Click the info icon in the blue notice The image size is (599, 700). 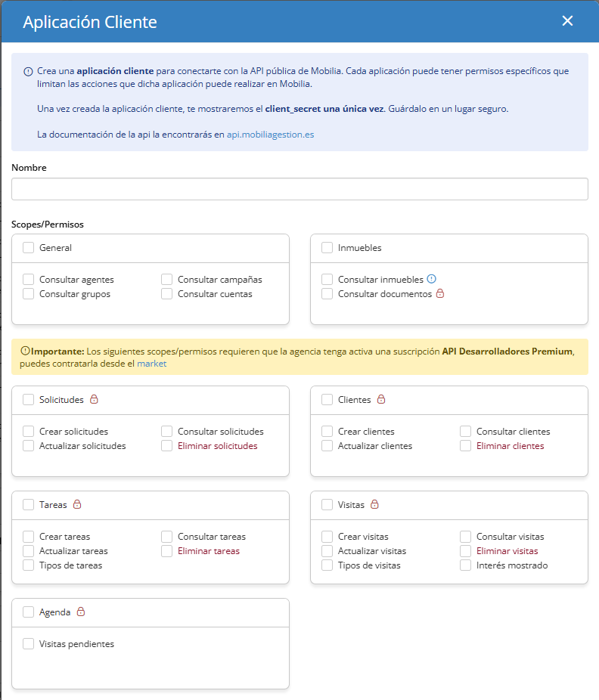pyautogui.click(x=28, y=71)
